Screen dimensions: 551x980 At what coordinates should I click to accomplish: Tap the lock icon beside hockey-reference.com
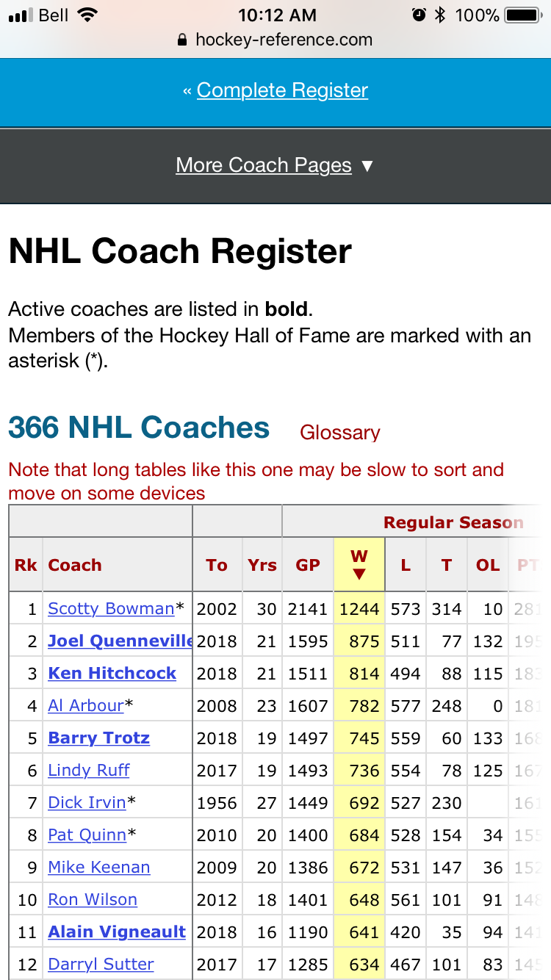[183, 40]
